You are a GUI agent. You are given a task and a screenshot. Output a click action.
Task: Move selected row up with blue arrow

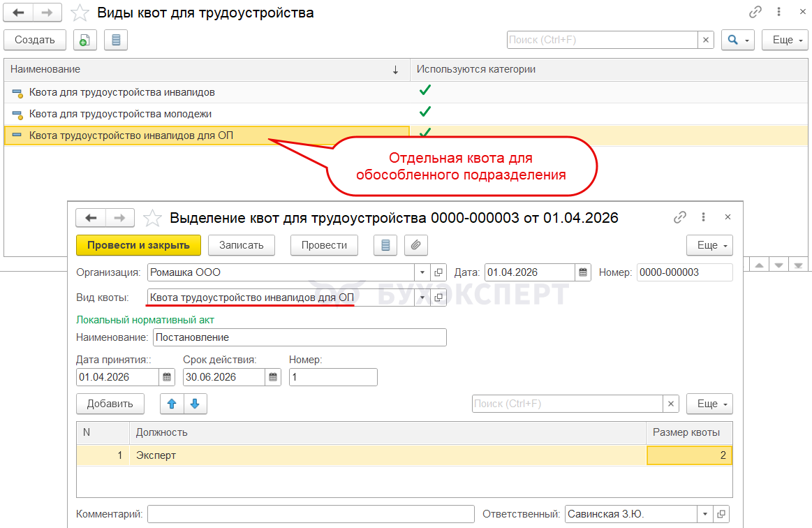[172, 404]
